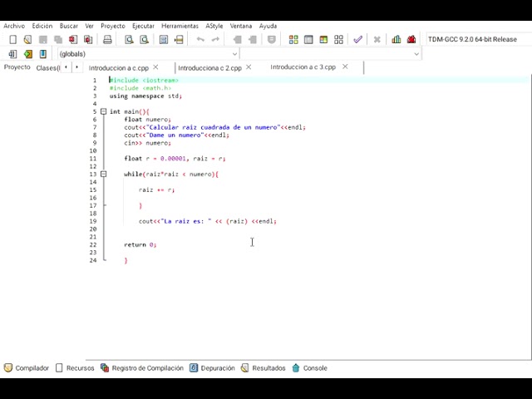This screenshot has height=399, width=532.
Task: Open an existing file
Action: [x=27, y=39]
